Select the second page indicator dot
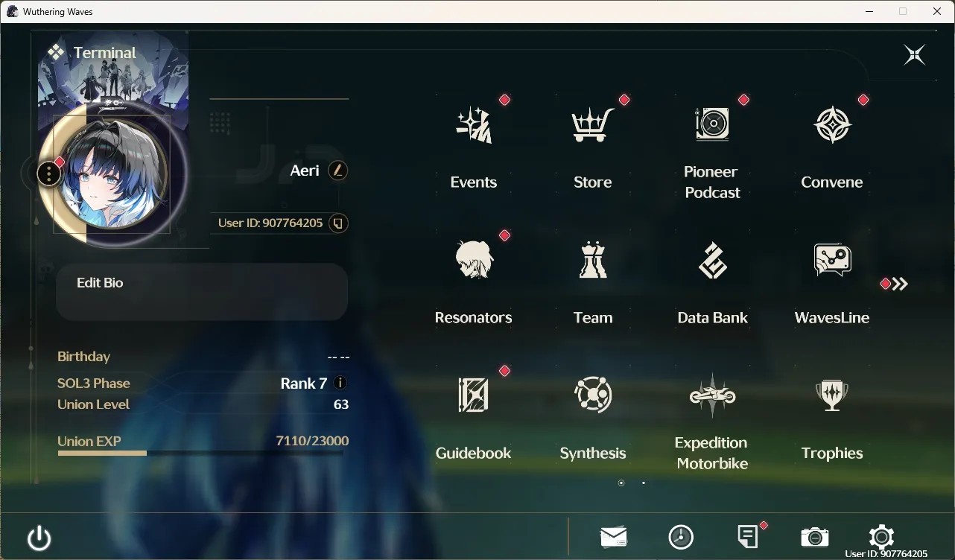Screen dimensions: 955x560 coord(644,483)
